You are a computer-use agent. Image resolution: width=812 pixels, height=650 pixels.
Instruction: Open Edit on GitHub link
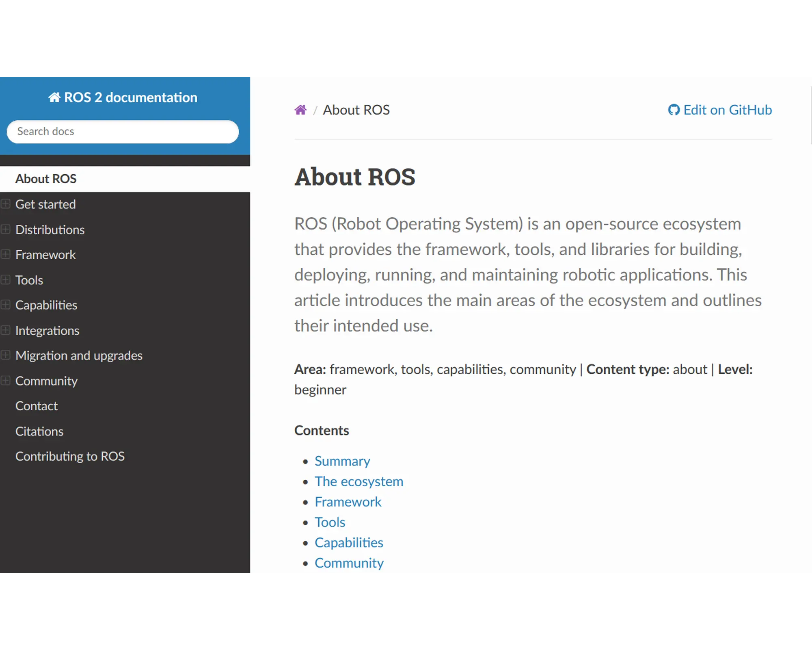(x=720, y=110)
